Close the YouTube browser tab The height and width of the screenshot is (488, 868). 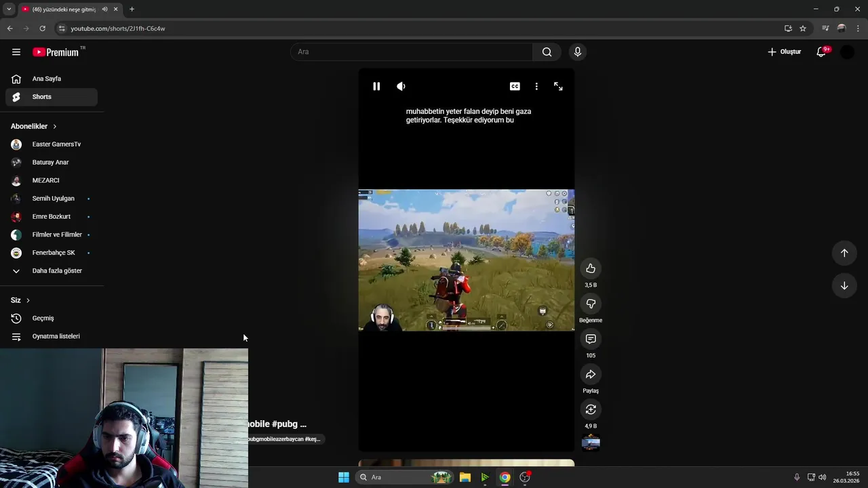pos(116,9)
